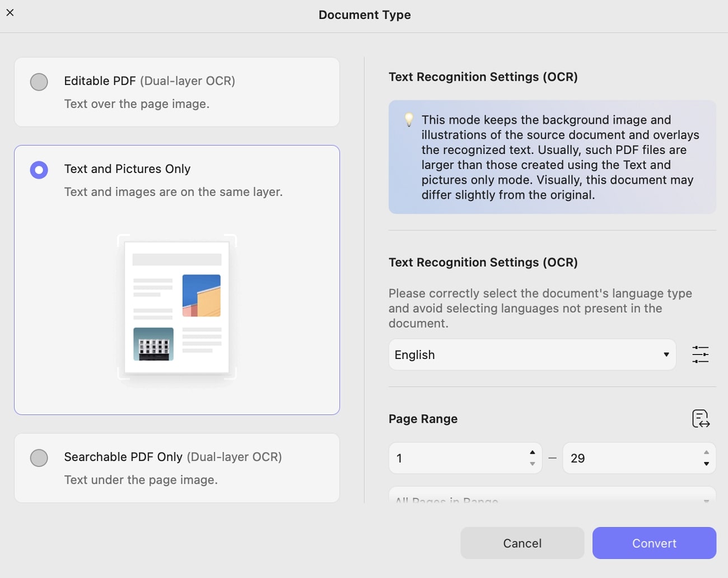Click the document preview thumbnail illustration
Screen dimensions: 728x578
pyautogui.click(x=177, y=307)
